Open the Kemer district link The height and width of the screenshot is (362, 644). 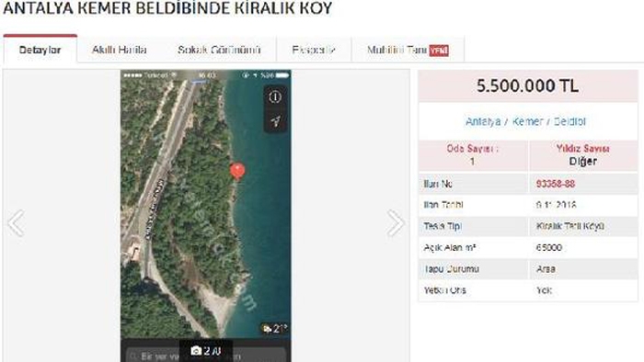pos(528,121)
